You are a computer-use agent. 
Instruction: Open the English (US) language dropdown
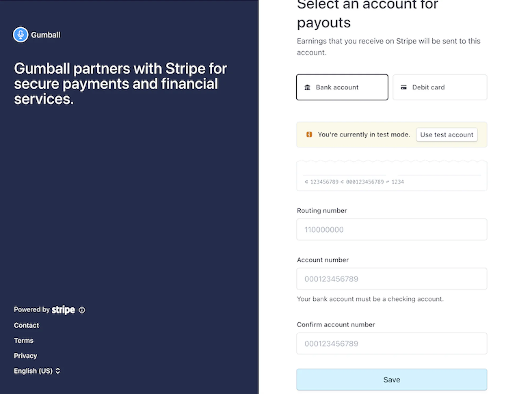pos(37,371)
